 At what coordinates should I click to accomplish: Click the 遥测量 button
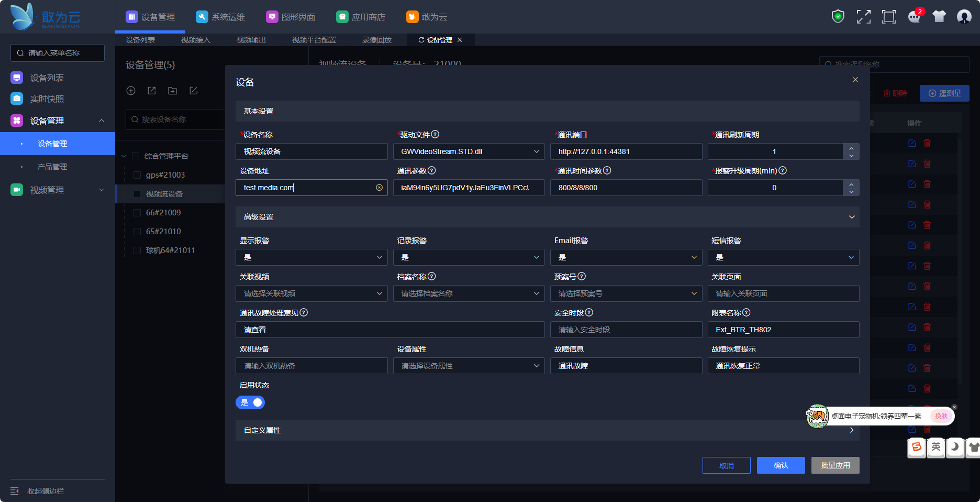tap(944, 93)
